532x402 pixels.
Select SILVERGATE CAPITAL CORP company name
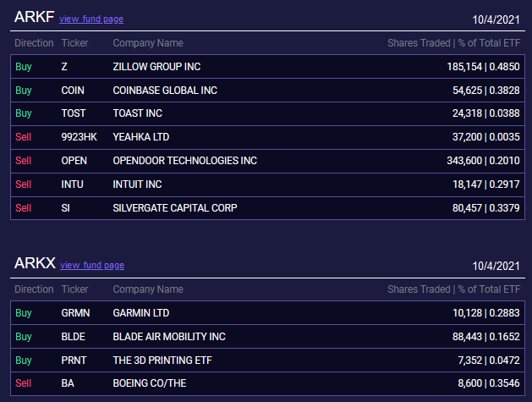175,208
